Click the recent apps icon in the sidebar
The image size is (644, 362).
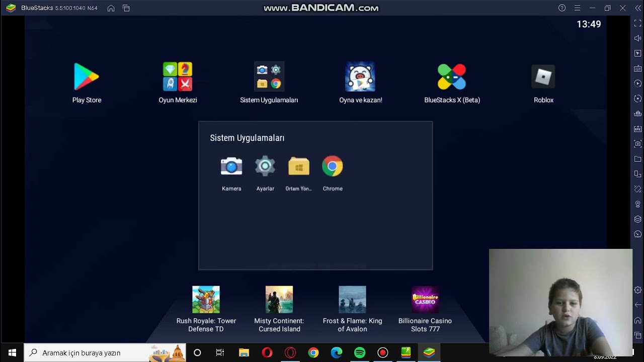pyautogui.click(x=637, y=335)
